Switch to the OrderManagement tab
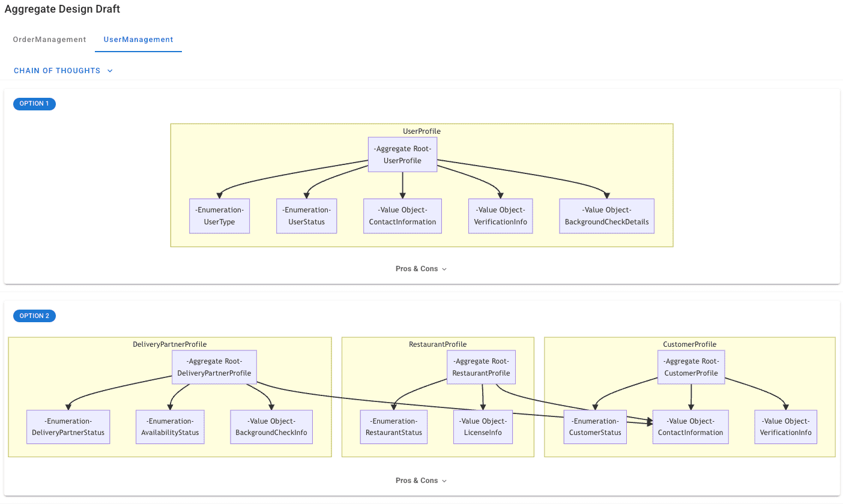843x504 pixels. coord(49,40)
